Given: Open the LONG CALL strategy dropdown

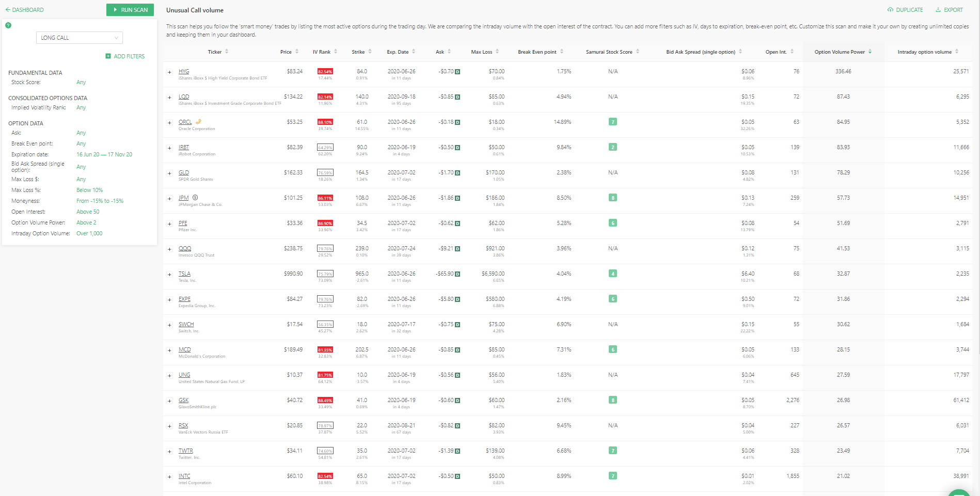Looking at the screenshot, I should (79, 37).
